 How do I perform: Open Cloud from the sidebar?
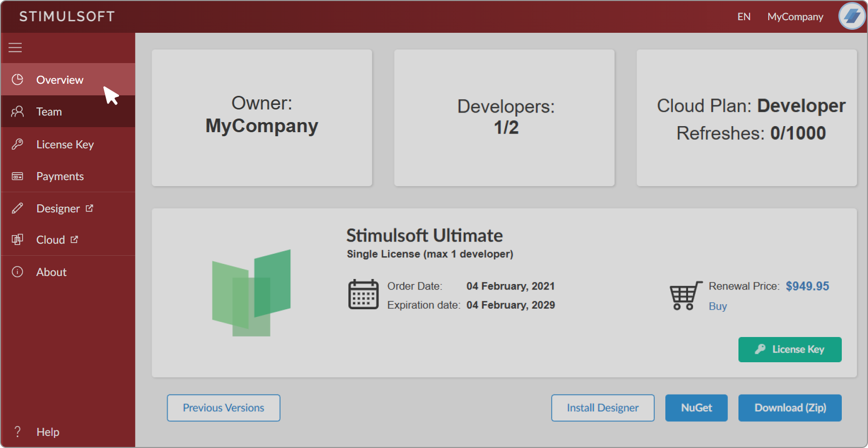[68, 240]
